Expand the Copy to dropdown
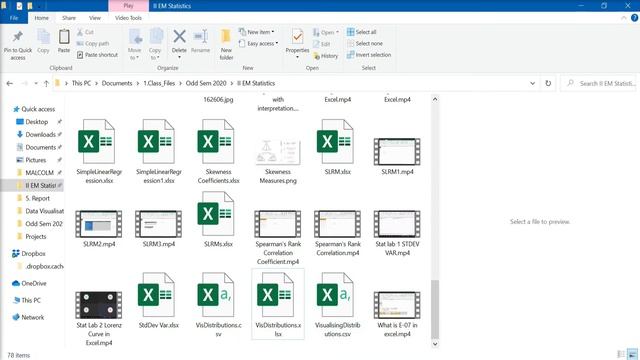 coord(155,58)
